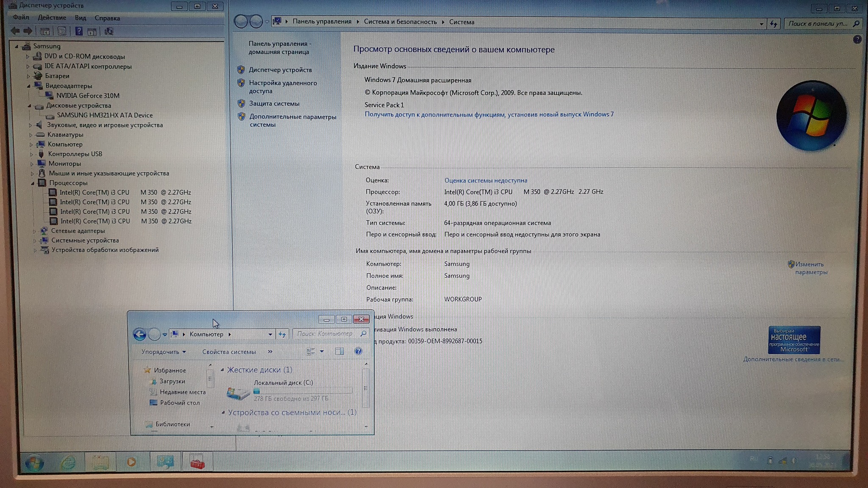Click the red toolbox taskbar icon
Image resolution: width=868 pixels, height=488 pixels.
click(197, 462)
